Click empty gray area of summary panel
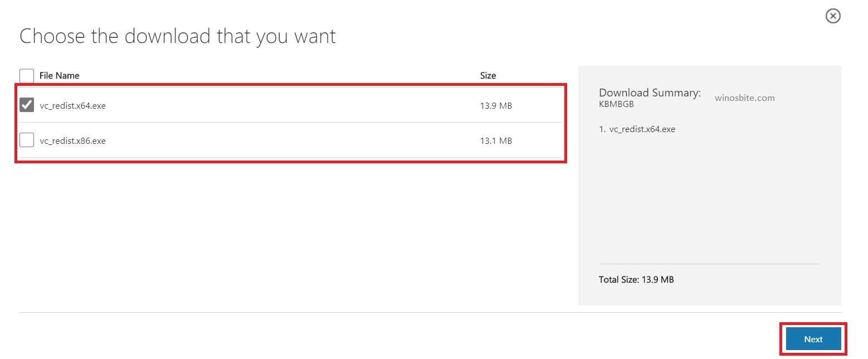 pos(709,201)
